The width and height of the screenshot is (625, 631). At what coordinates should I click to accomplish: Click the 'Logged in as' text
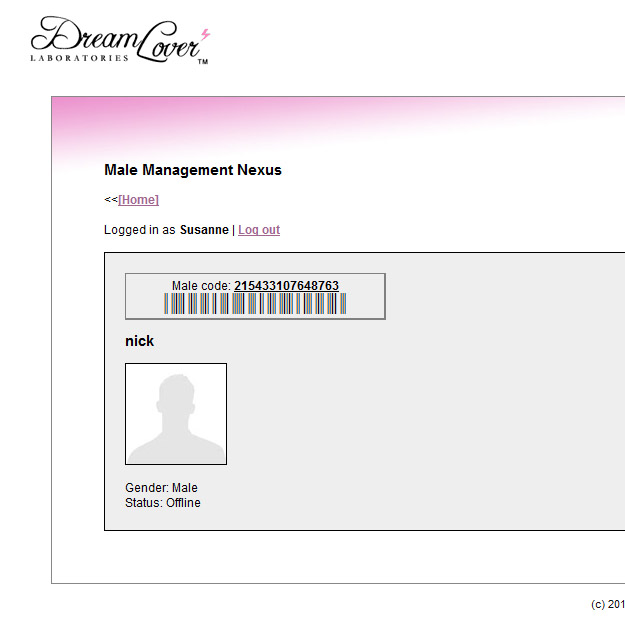tap(139, 230)
